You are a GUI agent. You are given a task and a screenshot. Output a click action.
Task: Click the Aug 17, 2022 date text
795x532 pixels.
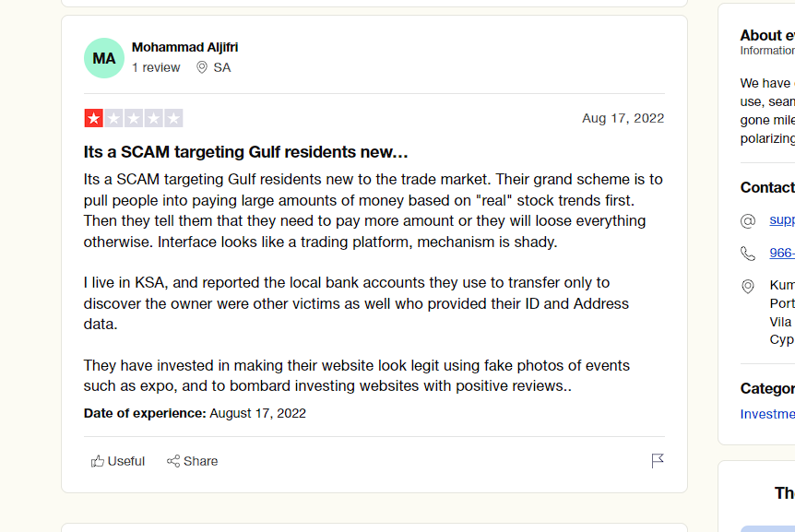coord(623,118)
